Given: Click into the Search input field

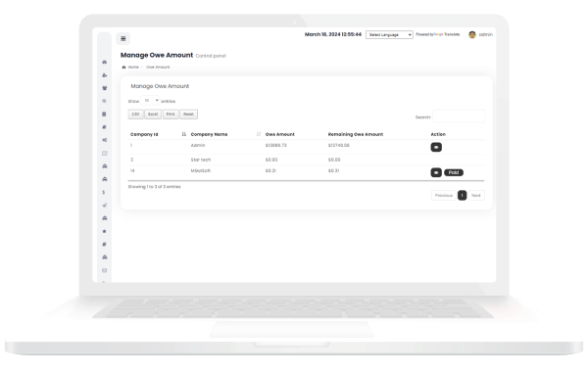Looking at the screenshot, I should pyautogui.click(x=459, y=116).
